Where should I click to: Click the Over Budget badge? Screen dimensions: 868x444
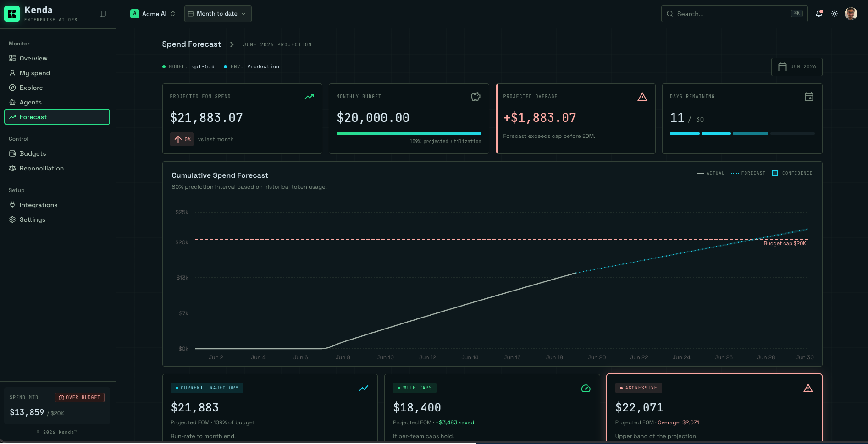pyautogui.click(x=80, y=398)
